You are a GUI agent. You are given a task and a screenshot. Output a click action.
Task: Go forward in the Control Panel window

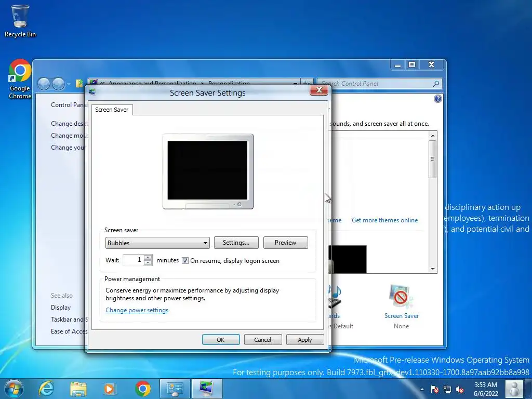point(58,84)
